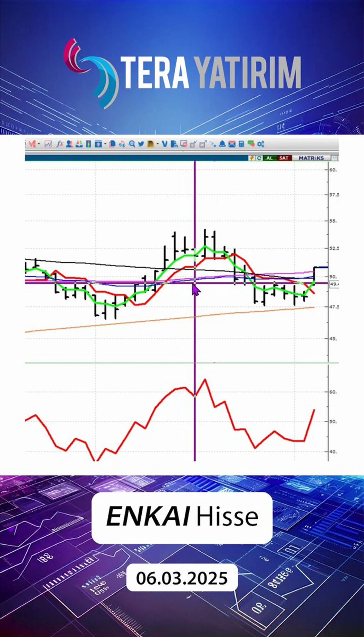Viewport: 364px width, 637px height.
Task: Click the blue V icon
Action: click(164, 144)
